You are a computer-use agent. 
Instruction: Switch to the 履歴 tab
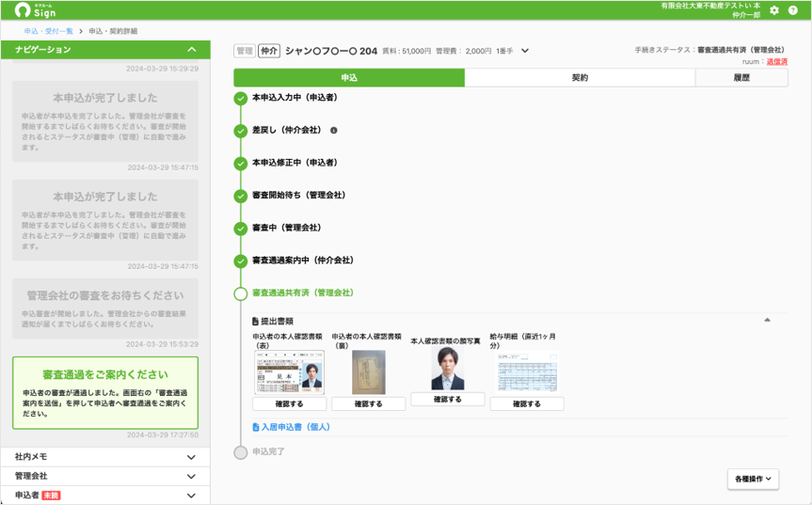(741, 78)
